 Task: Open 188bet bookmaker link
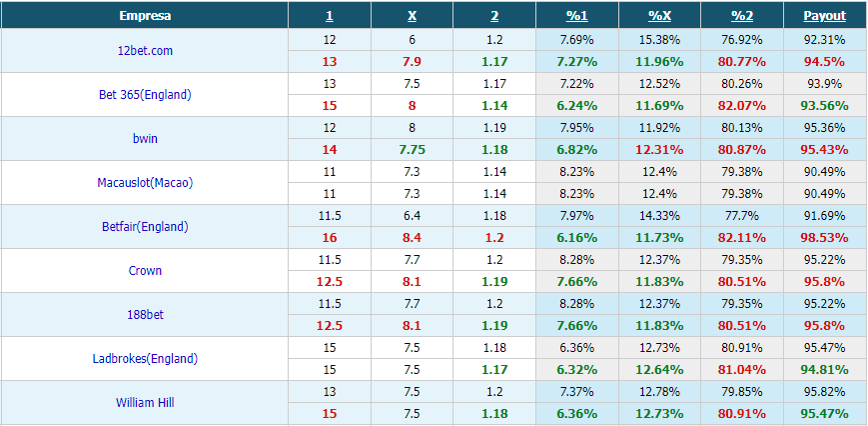tap(145, 315)
